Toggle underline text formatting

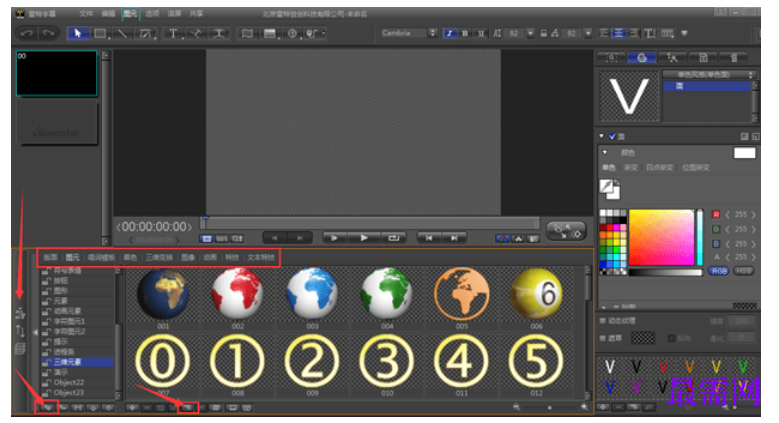tap(480, 33)
